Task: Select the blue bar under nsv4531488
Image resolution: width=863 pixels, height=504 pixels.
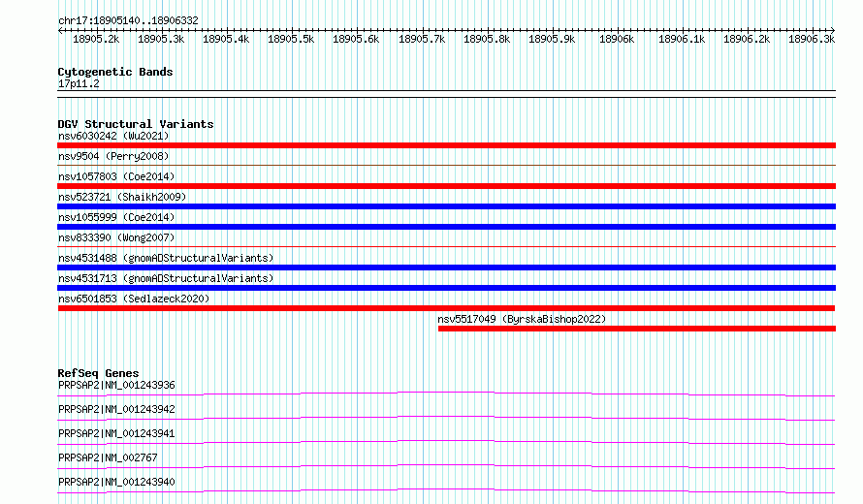Action: [x=446, y=268]
